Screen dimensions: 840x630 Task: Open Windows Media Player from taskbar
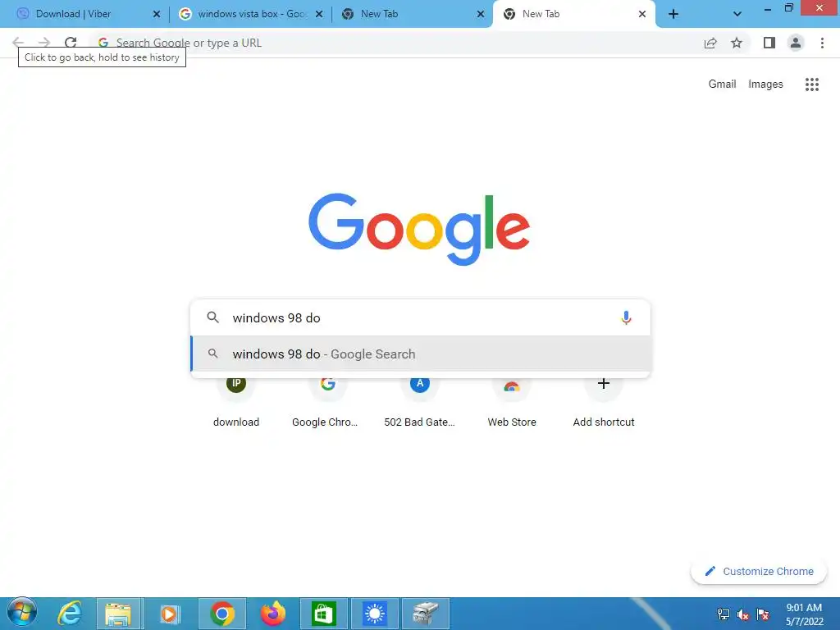(x=170, y=614)
